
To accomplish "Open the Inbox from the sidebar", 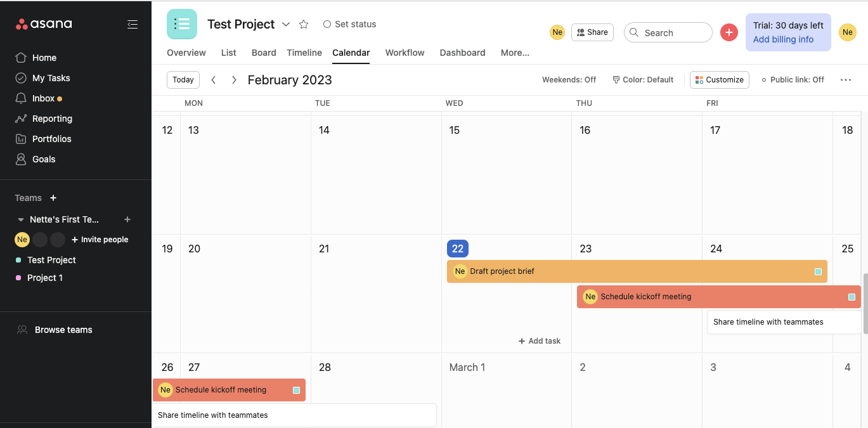I will coord(43,98).
